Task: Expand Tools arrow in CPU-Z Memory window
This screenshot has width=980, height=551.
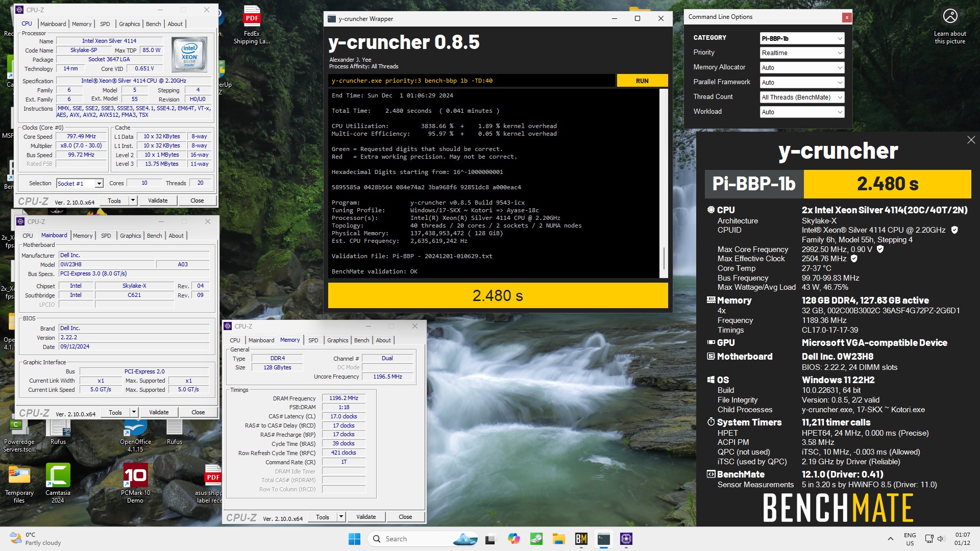Action: click(341, 517)
